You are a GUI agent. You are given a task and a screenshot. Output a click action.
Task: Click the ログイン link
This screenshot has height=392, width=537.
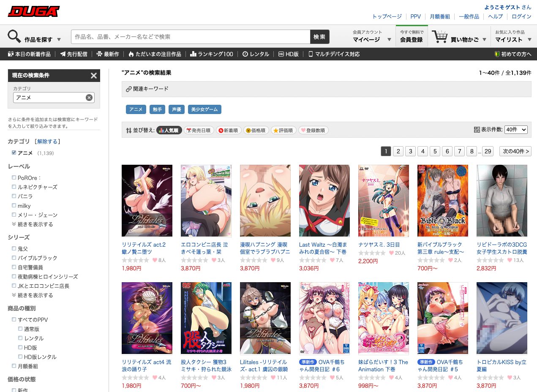(521, 16)
